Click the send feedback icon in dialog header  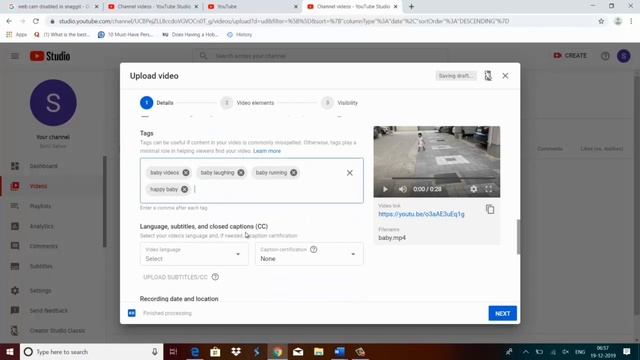[x=488, y=76]
